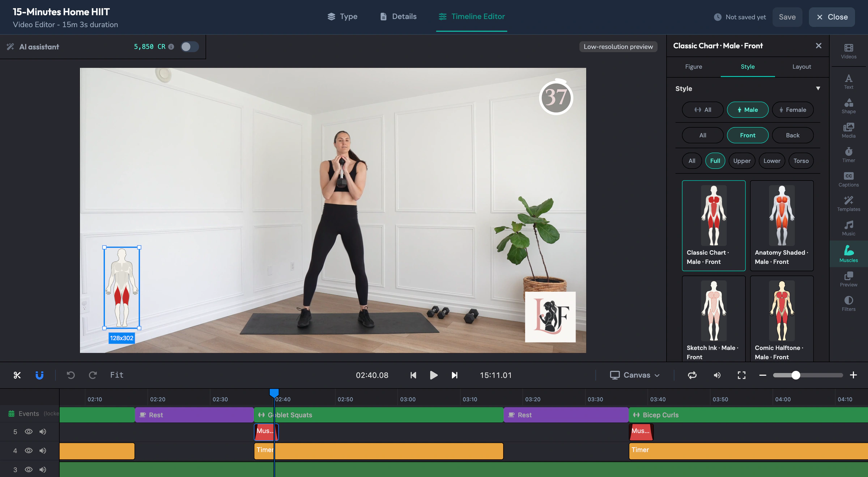This screenshot has width=868, height=477.
Task: Open the Filters panel
Action: pos(848,304)
